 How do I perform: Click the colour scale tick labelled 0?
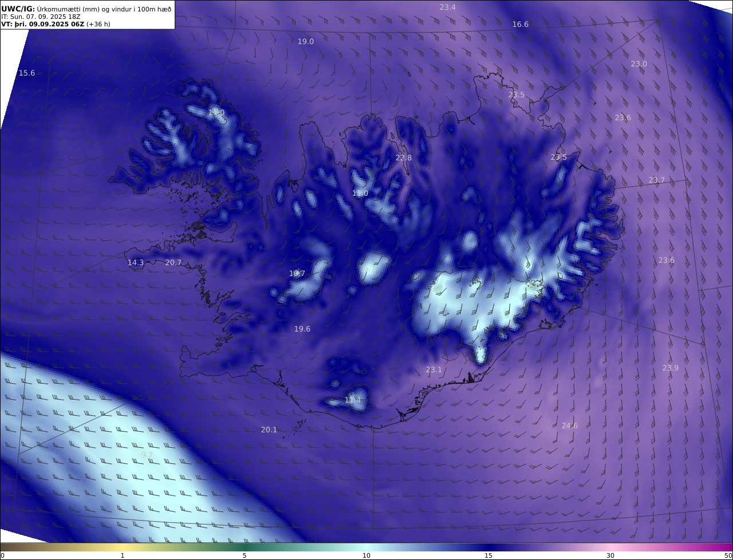click(x=2, y=555)
